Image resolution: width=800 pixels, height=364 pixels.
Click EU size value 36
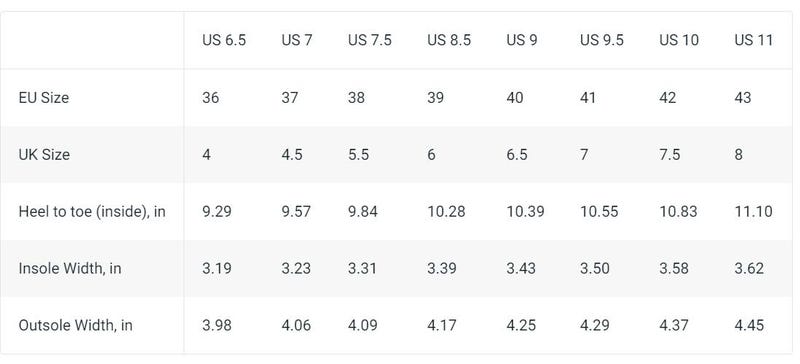click(211, 98)
